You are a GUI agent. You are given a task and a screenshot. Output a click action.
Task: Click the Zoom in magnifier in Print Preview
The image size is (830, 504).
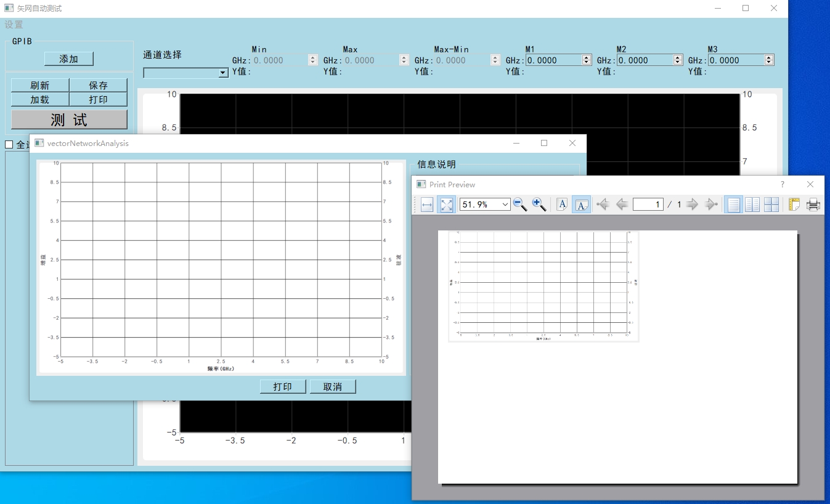[x=539, y=205]
